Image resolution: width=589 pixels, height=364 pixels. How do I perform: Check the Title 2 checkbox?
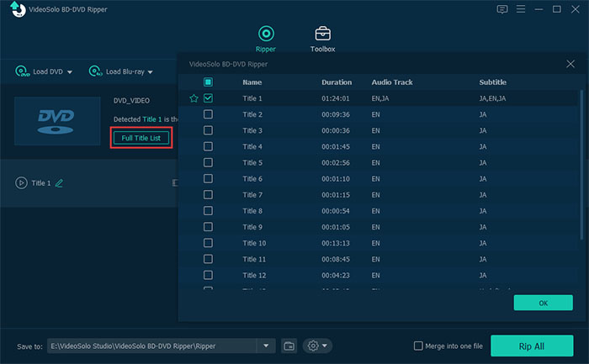click(x=208, y=114)
